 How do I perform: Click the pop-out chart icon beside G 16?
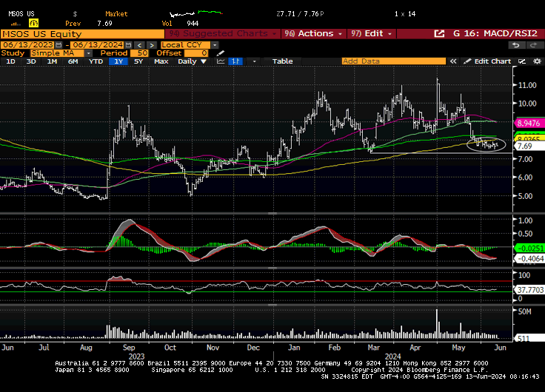coord(439,34)
